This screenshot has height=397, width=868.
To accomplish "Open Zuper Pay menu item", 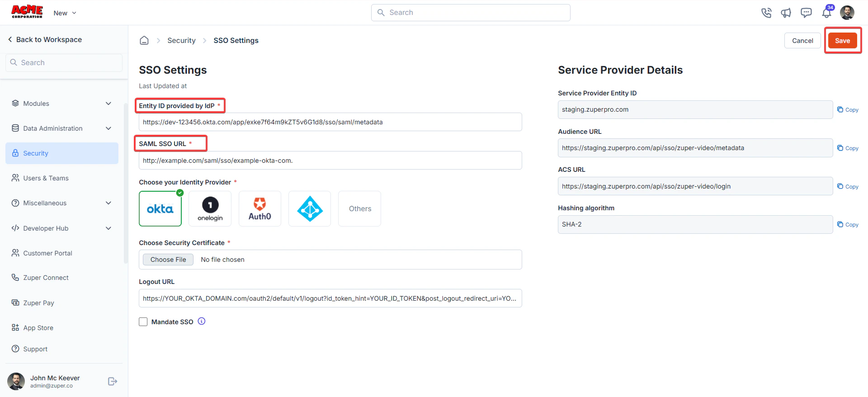I will 62,302.
